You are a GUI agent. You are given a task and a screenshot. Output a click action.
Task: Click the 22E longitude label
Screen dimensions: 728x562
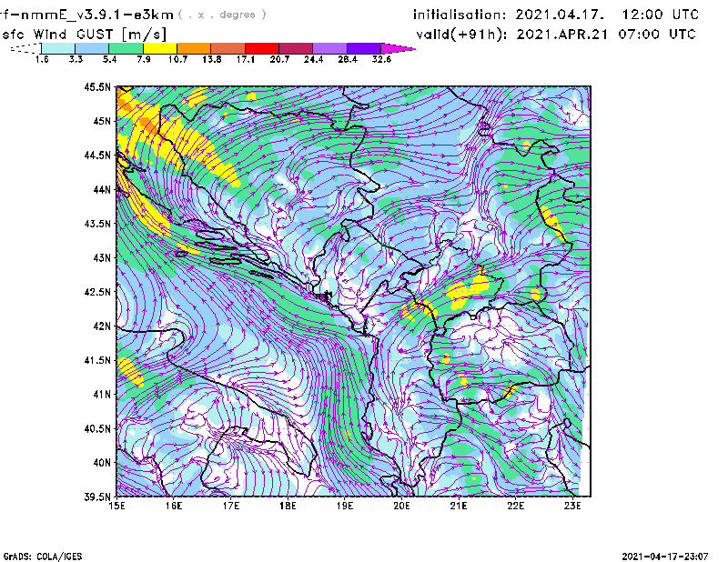coord(516,506)
